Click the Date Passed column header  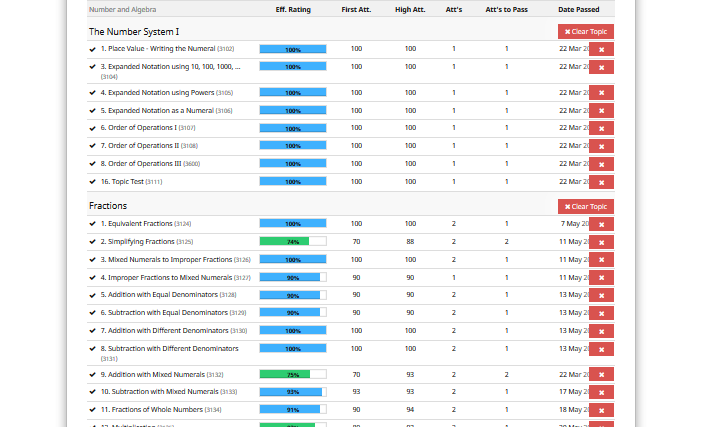coord(579,9)
